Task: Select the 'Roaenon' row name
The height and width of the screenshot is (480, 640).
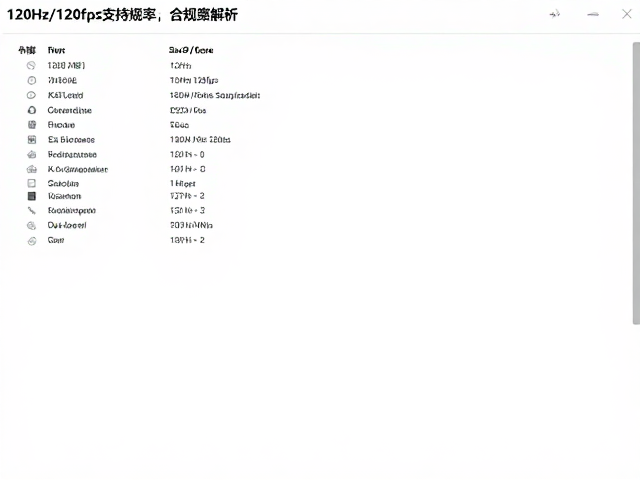Action: pyautogui.click(x=64, y=196)
